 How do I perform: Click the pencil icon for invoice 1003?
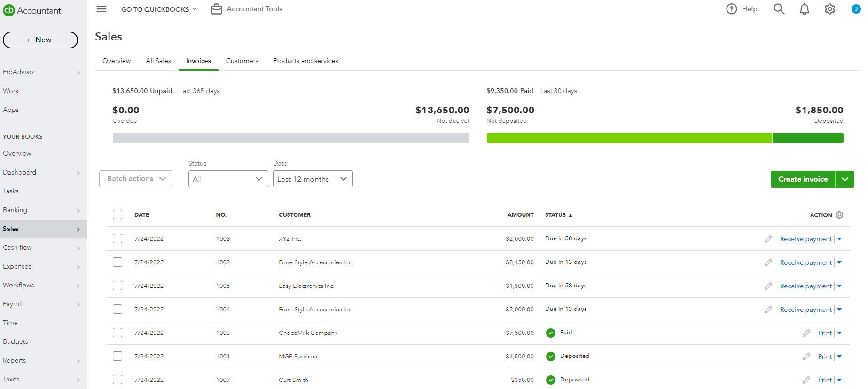pyautogui.click(x=806, y=333)
